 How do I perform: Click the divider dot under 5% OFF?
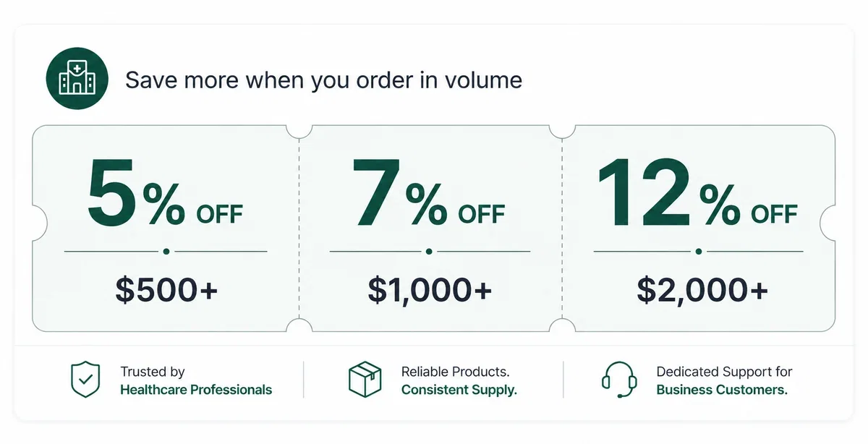166,252
